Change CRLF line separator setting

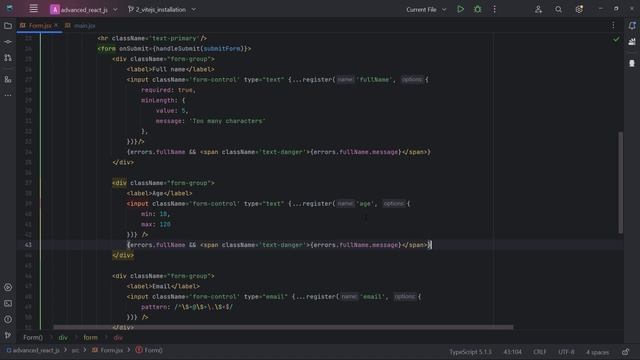click(540, 352)
